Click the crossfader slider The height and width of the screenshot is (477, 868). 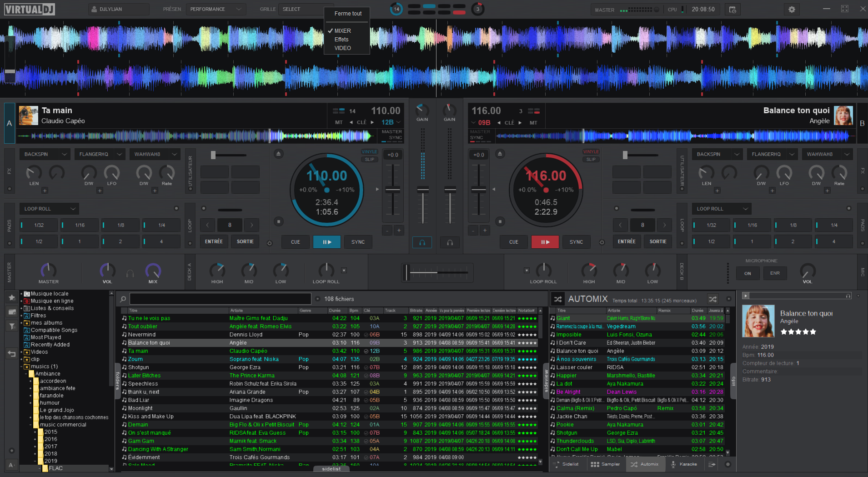tap(438, 272)
